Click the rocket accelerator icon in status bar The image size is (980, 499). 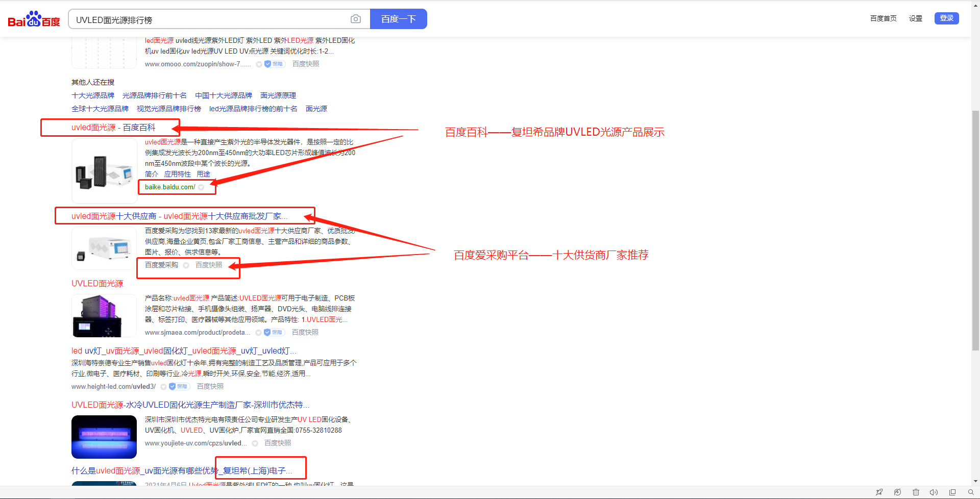tap(879, 492)
